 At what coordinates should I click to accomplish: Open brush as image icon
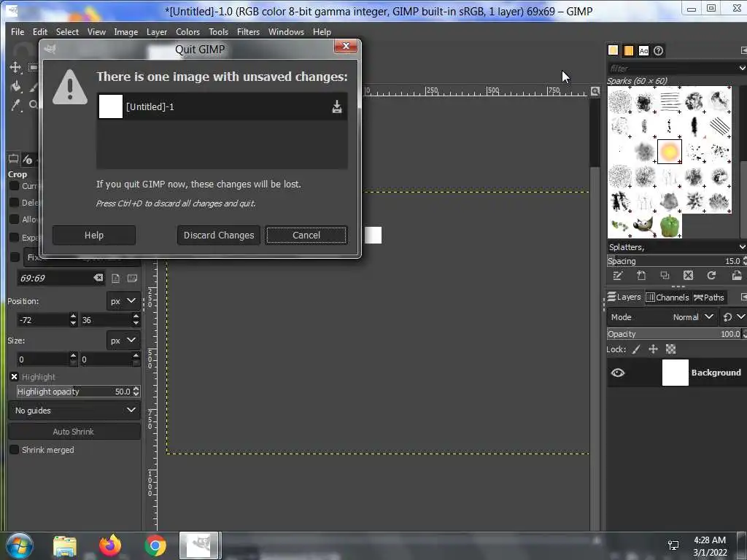pos(737,275)
